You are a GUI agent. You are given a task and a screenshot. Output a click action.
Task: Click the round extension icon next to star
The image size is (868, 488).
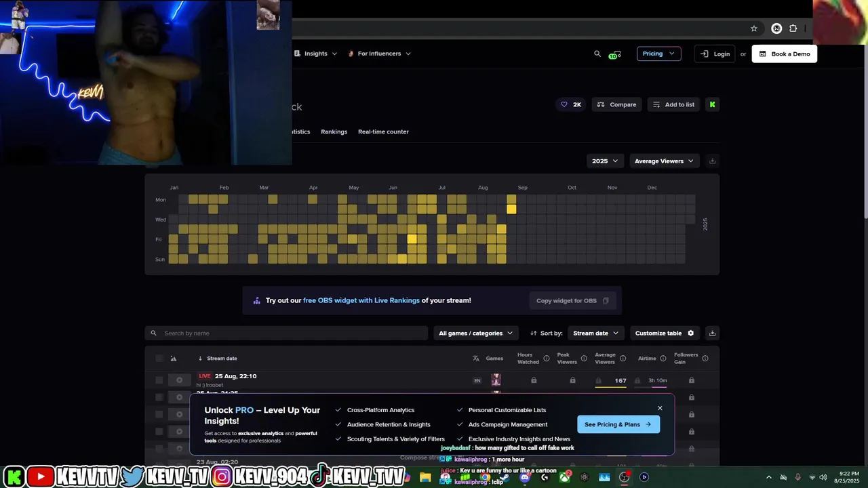[776, 28]
